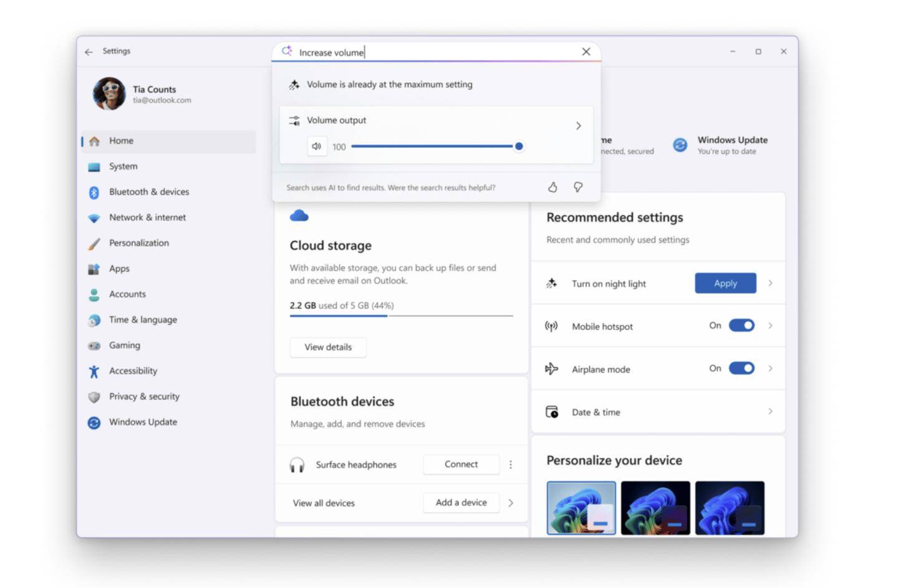
Task: Click the thumbs up feedback icon
Action: (x=553, y=187)
